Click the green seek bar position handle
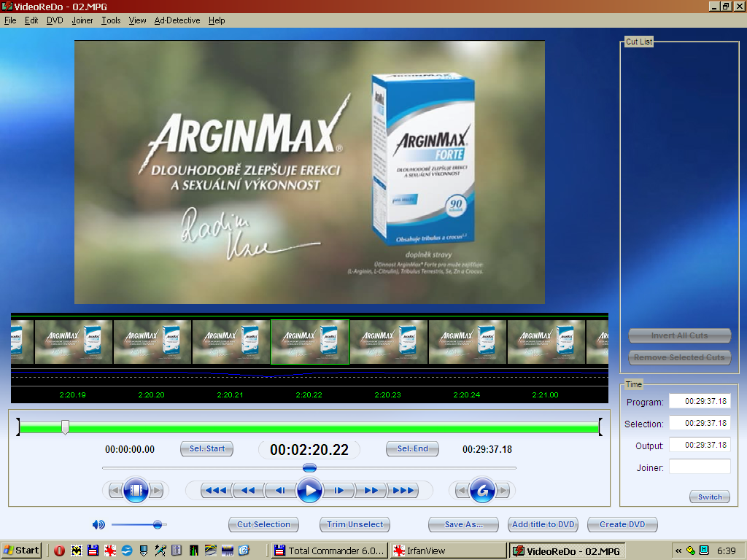Image resolution: width=747 pixels, height=560 pixels. point(65,427)
